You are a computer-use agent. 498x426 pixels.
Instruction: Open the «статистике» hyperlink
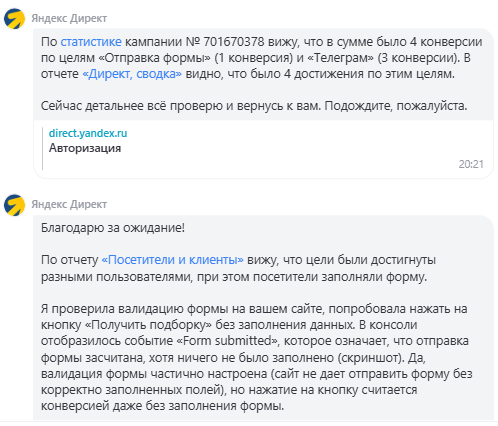[91, 42]
